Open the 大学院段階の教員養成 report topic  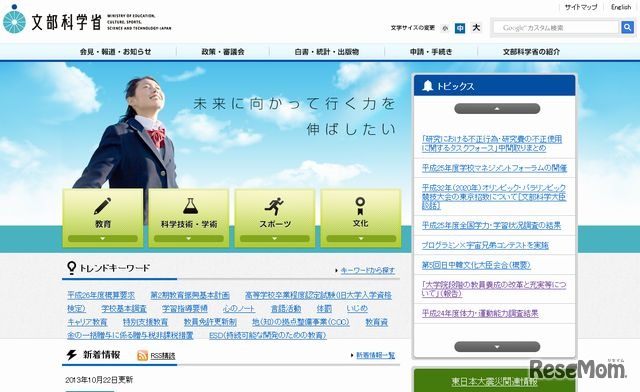pos(494,289)
